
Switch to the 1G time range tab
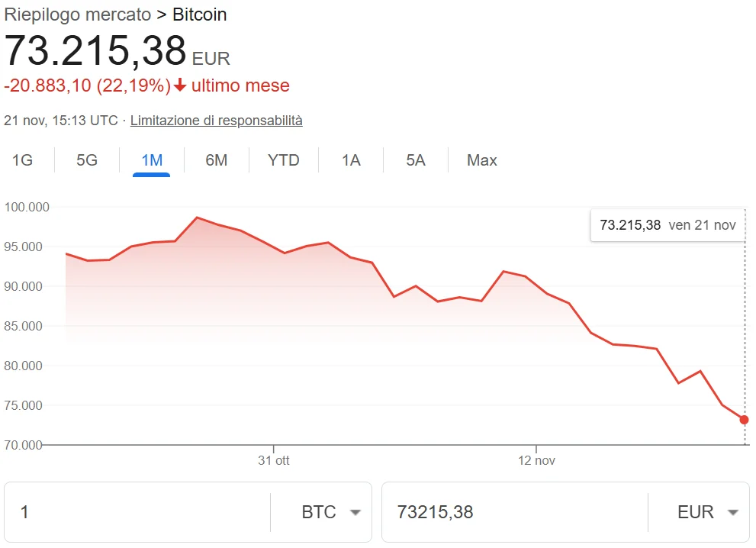(x=21, y=160)
